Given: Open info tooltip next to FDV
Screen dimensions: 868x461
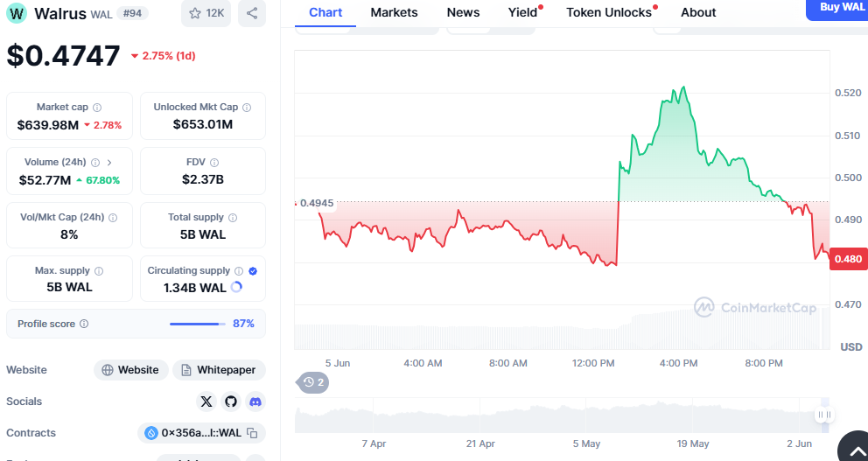Looking at the screenshot, I should (x=214, y=163).
